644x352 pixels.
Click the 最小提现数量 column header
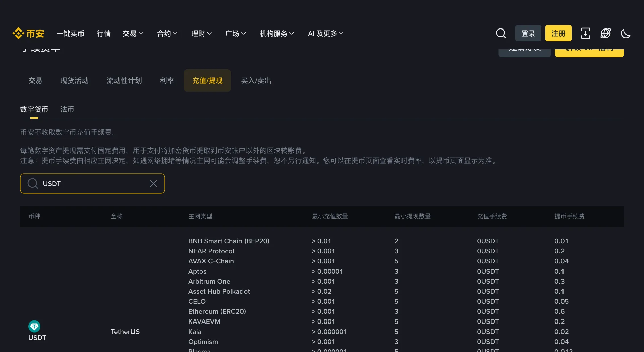coord(413,216)
